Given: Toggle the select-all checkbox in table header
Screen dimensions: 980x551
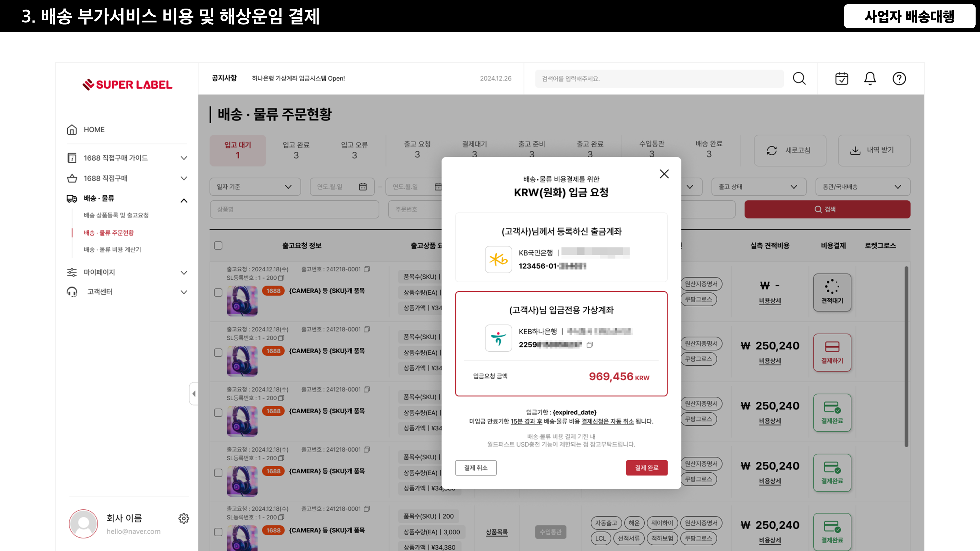Looking at the screenshot, I should (218, 246).
